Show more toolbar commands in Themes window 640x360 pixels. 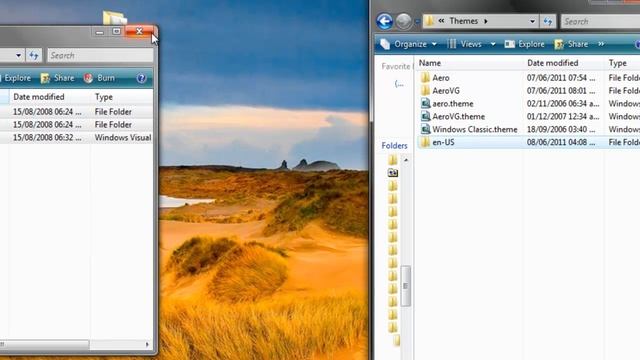[601, 44]
